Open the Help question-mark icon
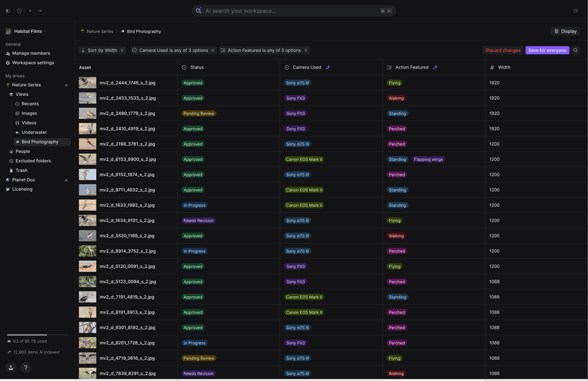Screen dimensions: 588x381 pos(25,367)
